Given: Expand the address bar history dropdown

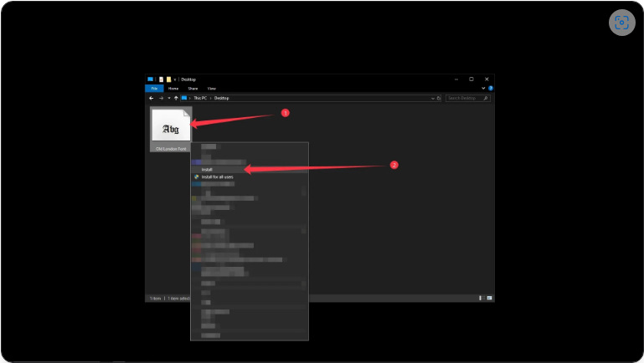Looking at the screenshot, I should point(432,98).
